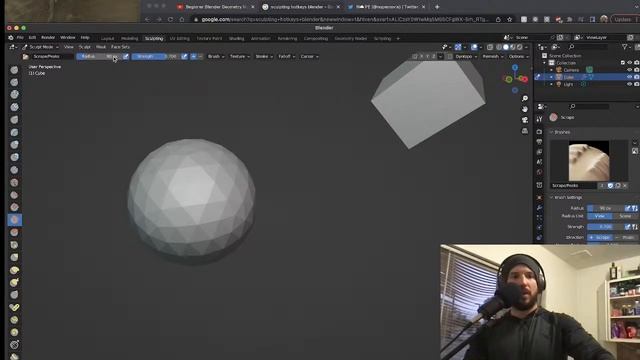Adjust Strength slider in header
The width and height of the screenshot is (640, 360).
coord(155,56)
